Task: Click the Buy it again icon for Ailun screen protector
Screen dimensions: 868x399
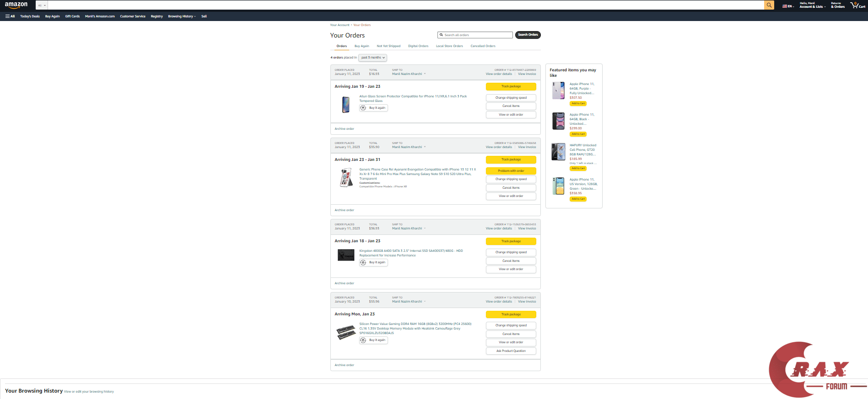Action: [x=363, y=108]
